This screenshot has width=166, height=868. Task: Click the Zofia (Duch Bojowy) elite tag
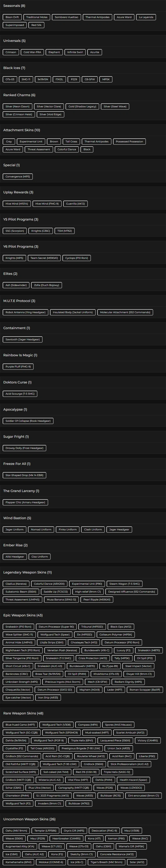point(46,285)
